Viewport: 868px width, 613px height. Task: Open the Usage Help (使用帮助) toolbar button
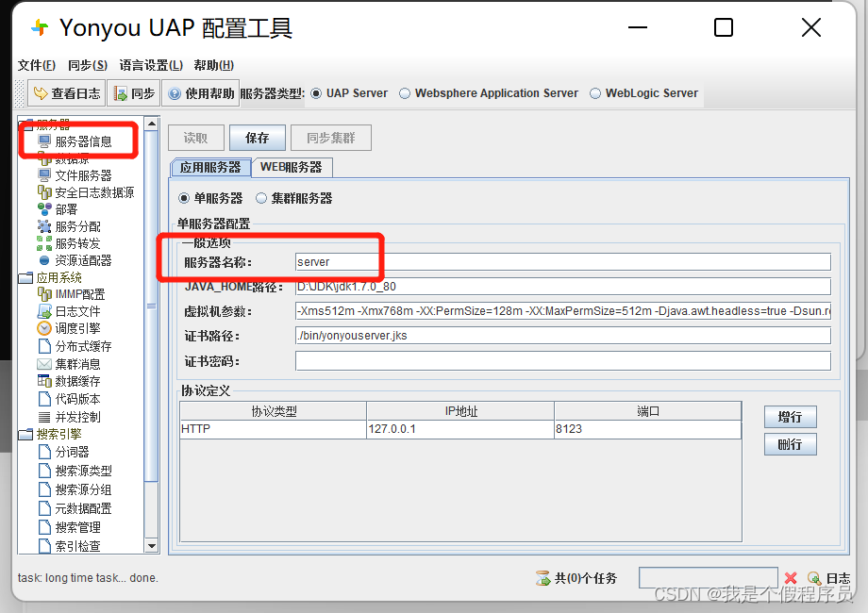coord(201,93)
